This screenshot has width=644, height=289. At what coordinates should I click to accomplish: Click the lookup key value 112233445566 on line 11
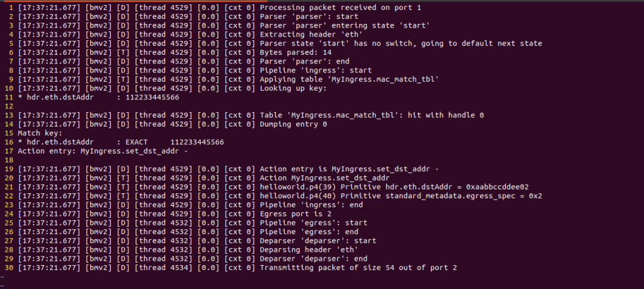pyautogui.click(x=152, y=98)
